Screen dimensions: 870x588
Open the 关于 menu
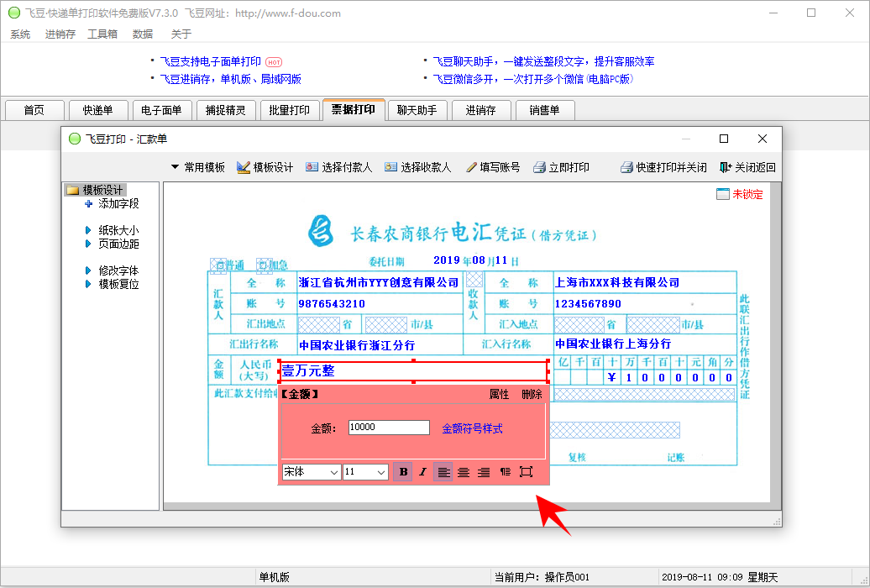(181, 34)
